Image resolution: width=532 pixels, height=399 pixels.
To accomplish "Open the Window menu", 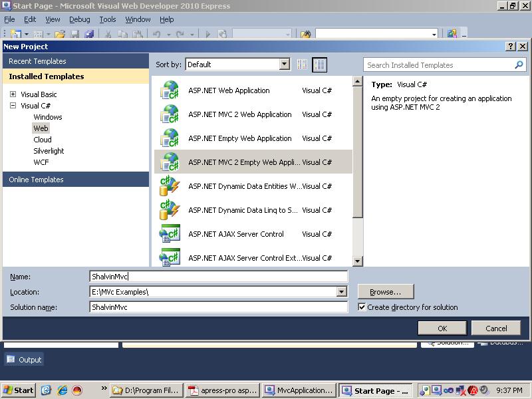I will [x=138, y=19].
